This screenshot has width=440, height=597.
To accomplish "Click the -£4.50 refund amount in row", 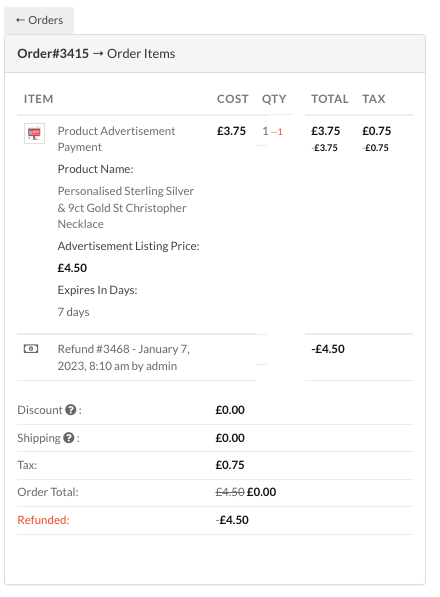I will [x=328, y=349].
